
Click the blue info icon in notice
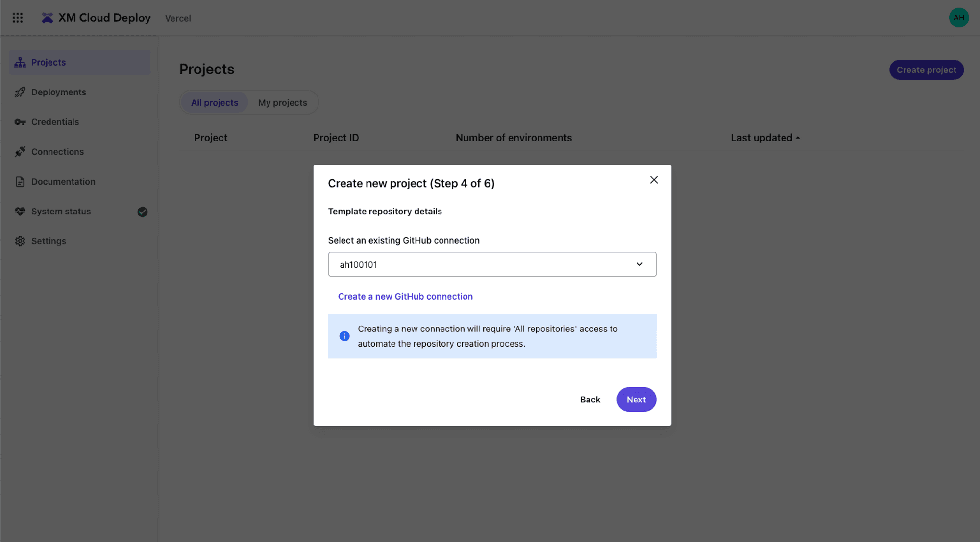[x=344, y=336]
